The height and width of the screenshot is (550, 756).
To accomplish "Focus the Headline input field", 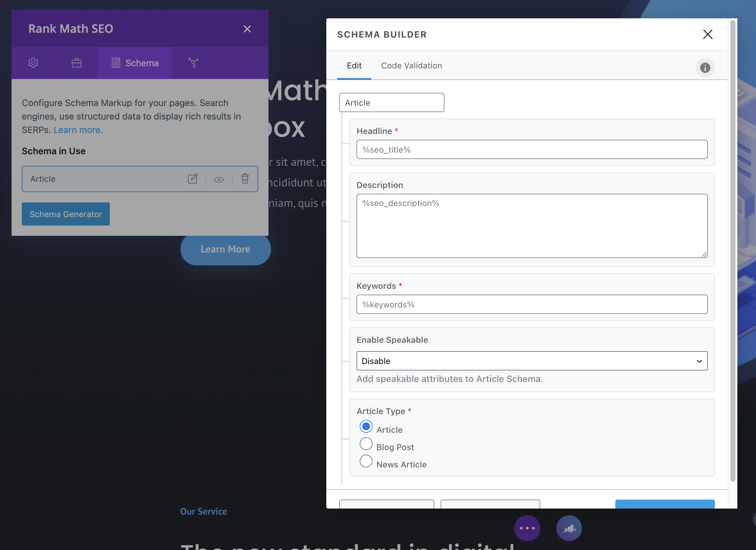I will click(x=532, y=149).
